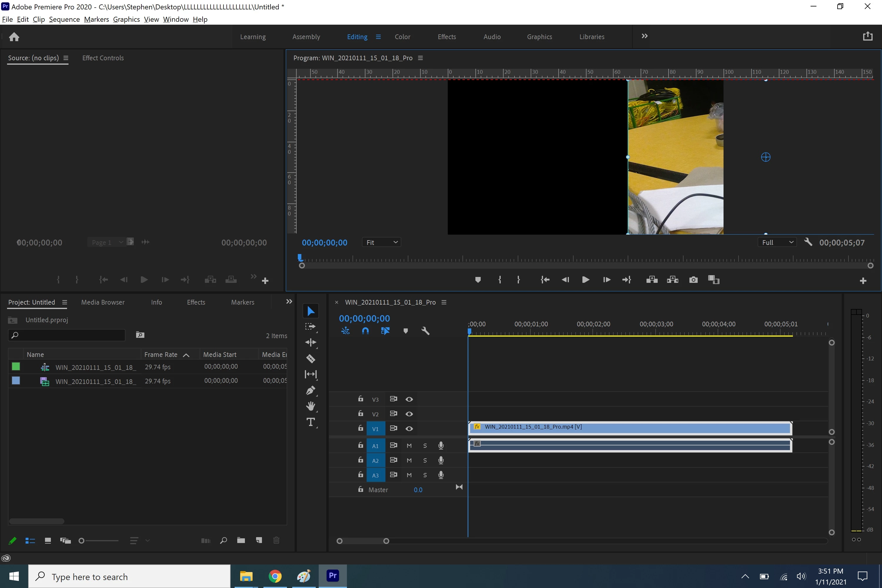Click the Export Frame camera icon
Image resolution: width=882 pixels, height=588 pixels.
tap(693, 280)
